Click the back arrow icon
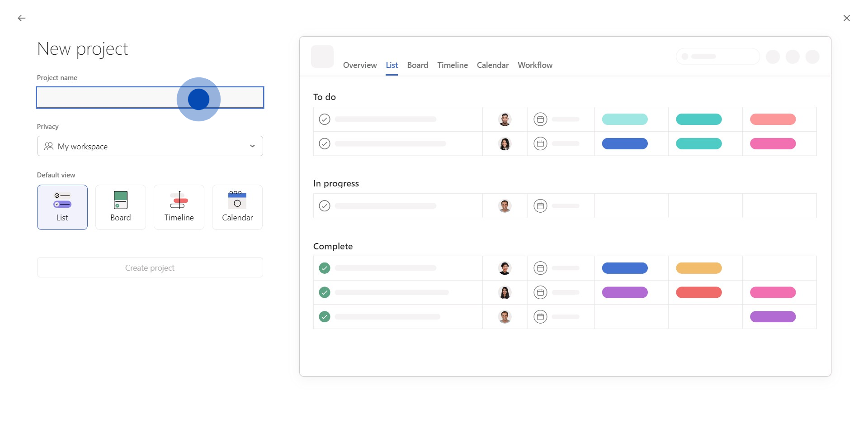The image size is (868, 439). coord(22,18)
